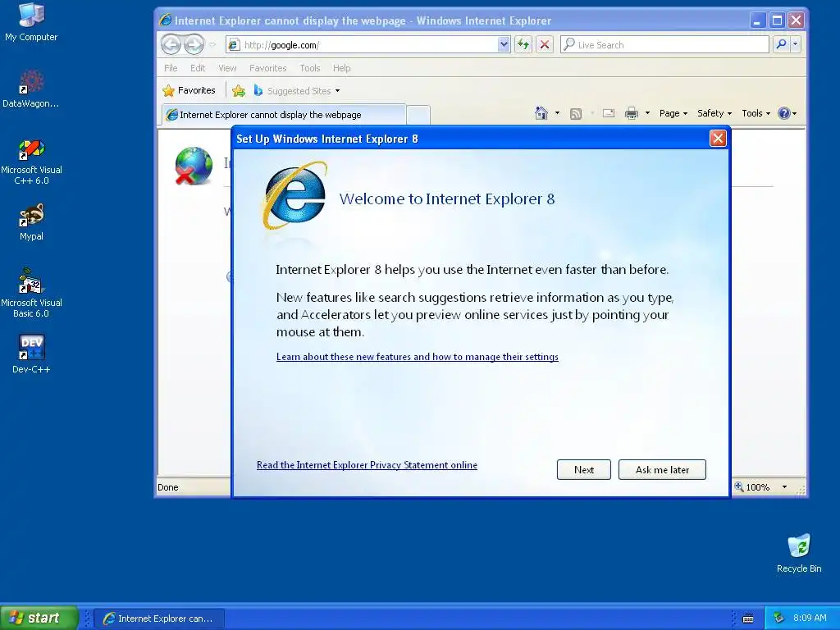Click the browser Back arrow button
The image size is (840, 630).
click(171, 44)
